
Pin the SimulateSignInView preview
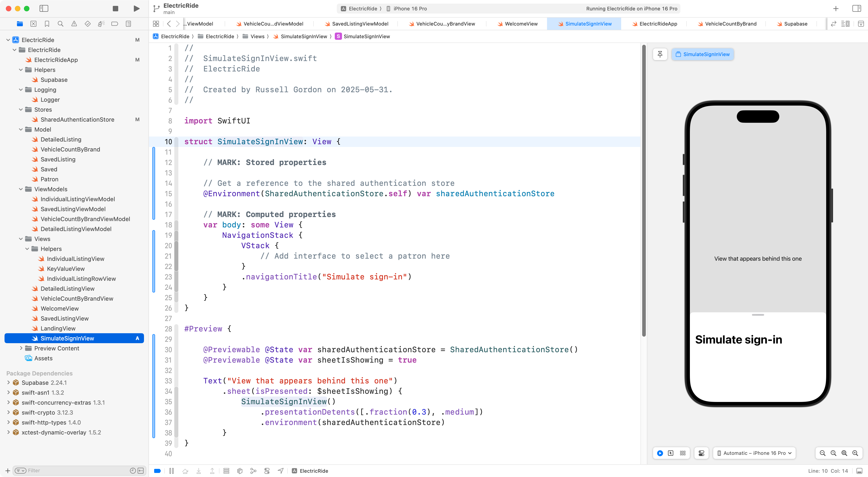[660, 54]
